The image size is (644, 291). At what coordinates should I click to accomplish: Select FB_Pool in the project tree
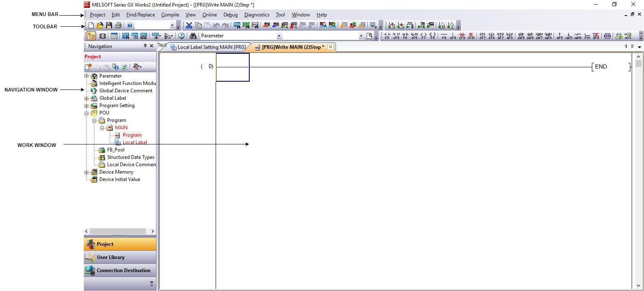pos(116,150)
